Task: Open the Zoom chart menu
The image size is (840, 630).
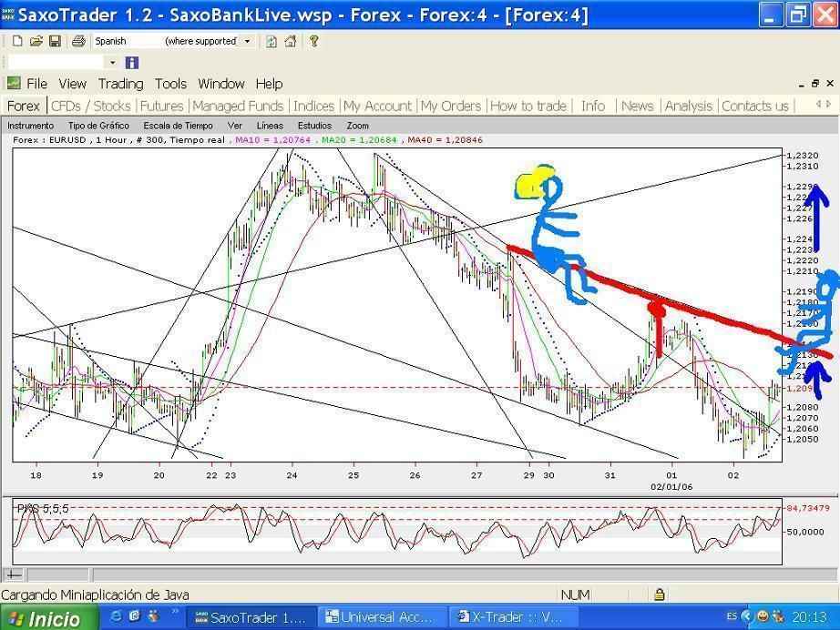Action: coord(357,126)
